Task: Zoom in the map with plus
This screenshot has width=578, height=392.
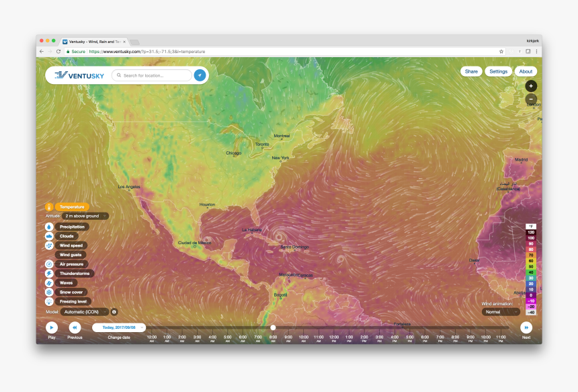Action: [x=531, y=86]
